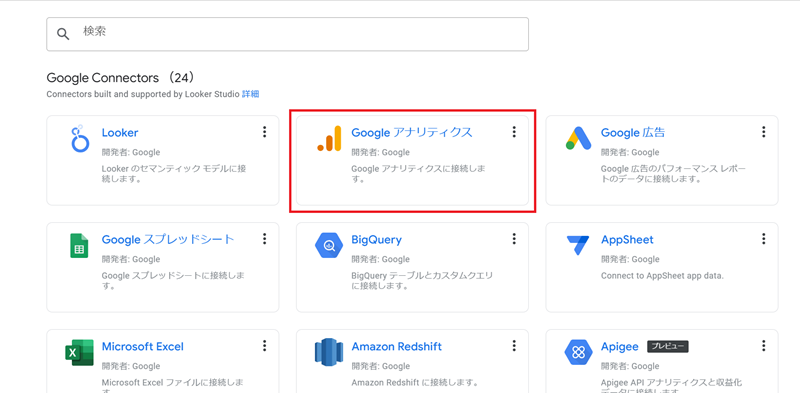The height and width of the screenshot is (393, 800).
Task: Select the Looker connector title
Action: click(120, 133)
